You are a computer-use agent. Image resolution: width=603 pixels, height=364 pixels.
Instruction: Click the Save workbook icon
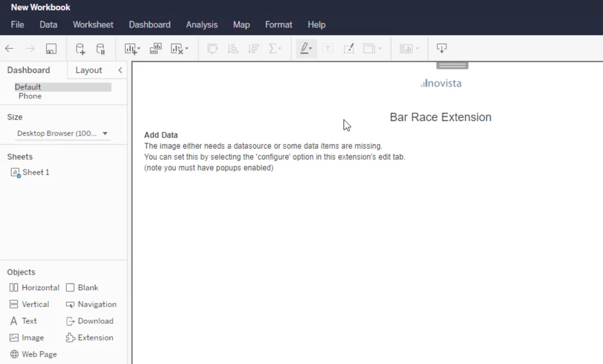(51, 49)
